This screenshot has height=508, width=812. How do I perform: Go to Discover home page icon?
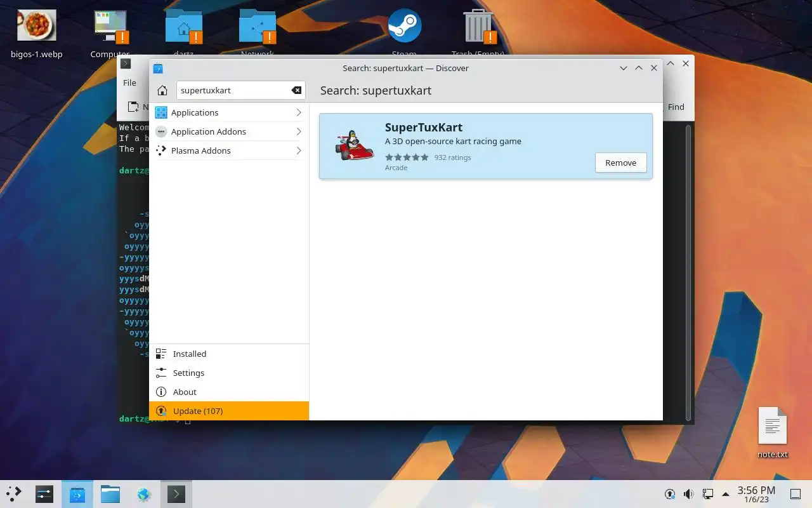point(162,90)
